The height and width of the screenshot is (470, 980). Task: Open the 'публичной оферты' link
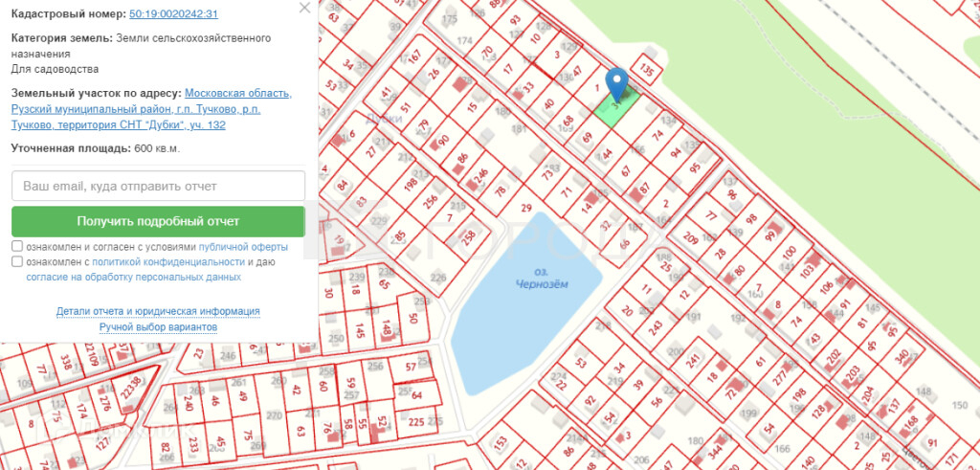click(243, 247)
